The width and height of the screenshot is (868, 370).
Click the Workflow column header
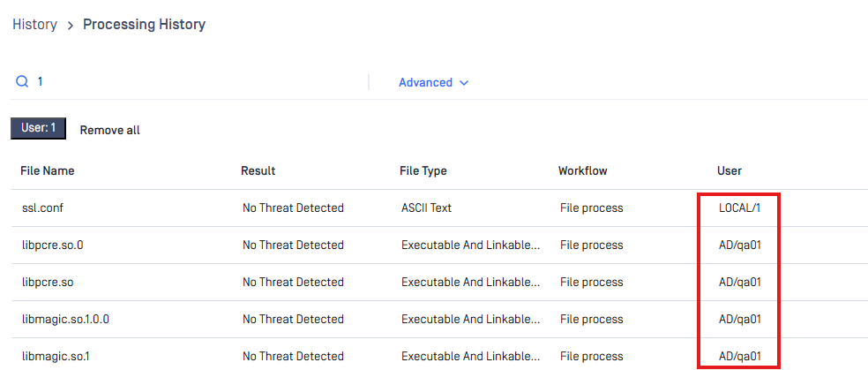click(x=582, y=170)
